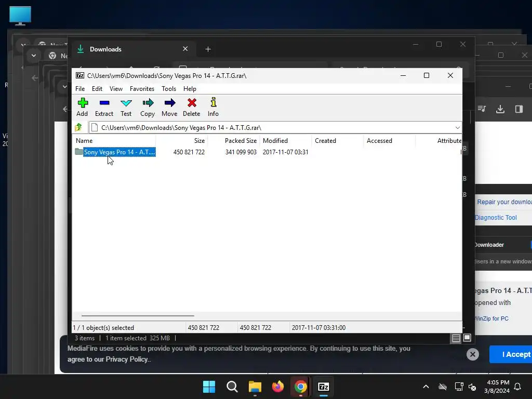Screen dimensions: 532x399
Task: Open the Repair your download link
Action: pos(504,202)
